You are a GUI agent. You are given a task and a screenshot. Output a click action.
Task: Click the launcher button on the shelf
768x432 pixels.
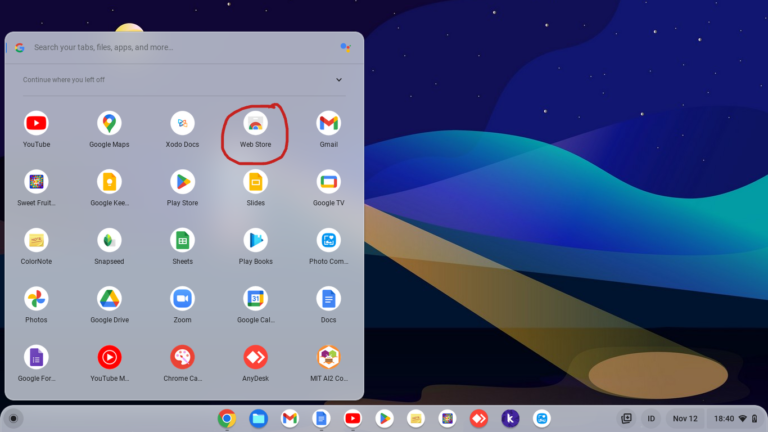[x=13, y=418]
